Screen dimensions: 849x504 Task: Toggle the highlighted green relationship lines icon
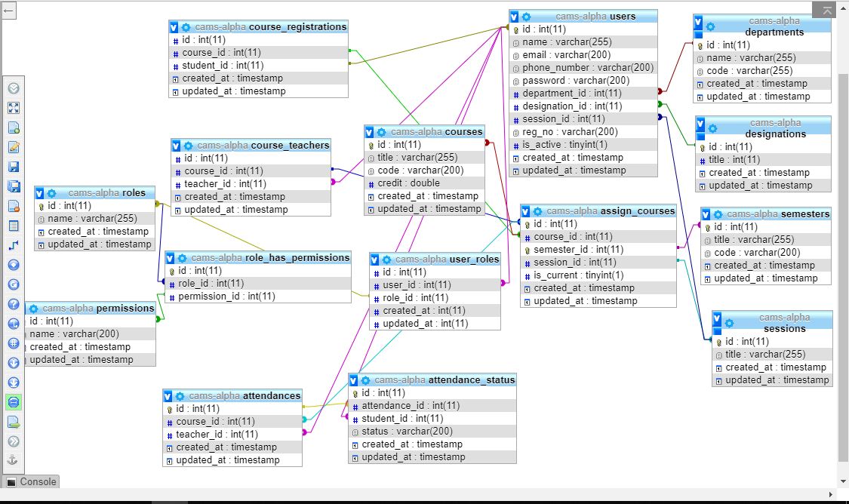[14, 402]
